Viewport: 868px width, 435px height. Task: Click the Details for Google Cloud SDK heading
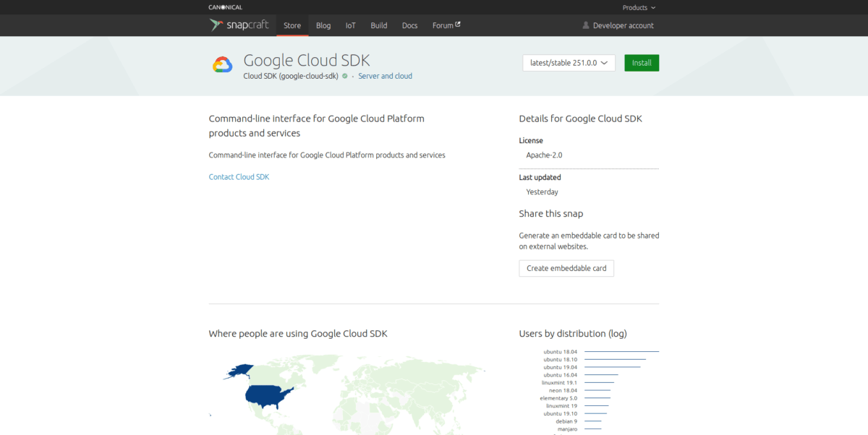[x=581, y=119]
